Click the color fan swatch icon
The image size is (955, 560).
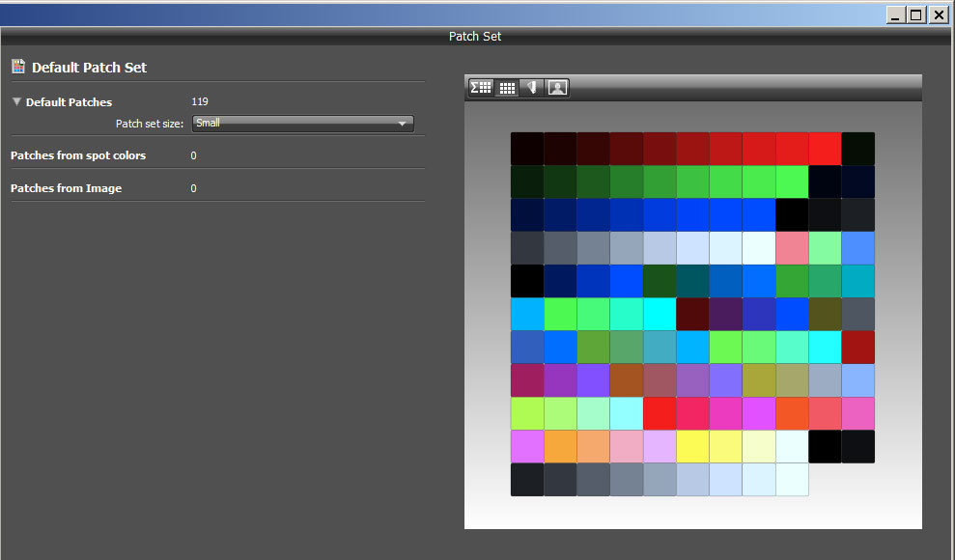pyautogui.click(x=532, y=88)
